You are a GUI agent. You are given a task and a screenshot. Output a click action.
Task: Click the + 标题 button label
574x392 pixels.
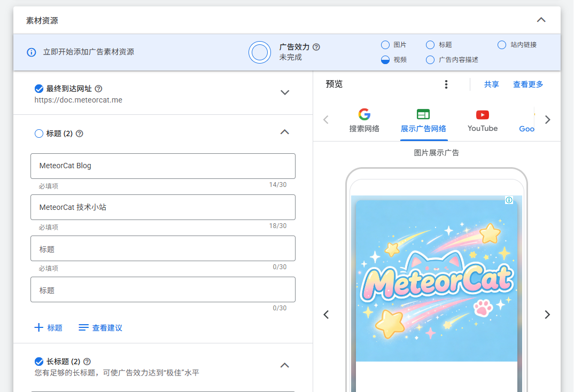click(x=55, y=327)
